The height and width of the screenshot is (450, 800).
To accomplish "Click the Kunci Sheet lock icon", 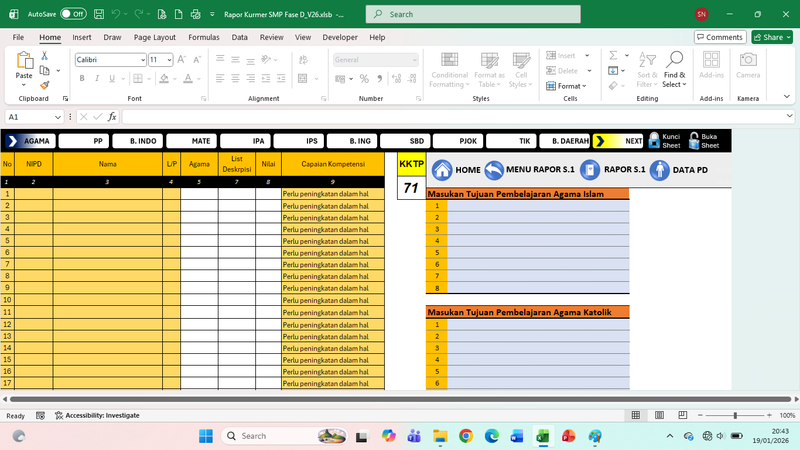I will [x=654, y=141].
